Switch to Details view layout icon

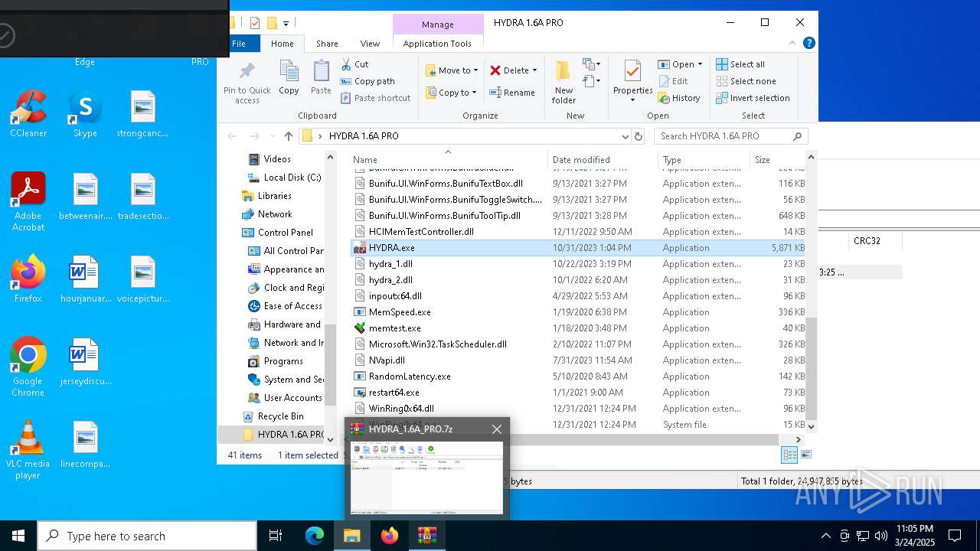789,455
